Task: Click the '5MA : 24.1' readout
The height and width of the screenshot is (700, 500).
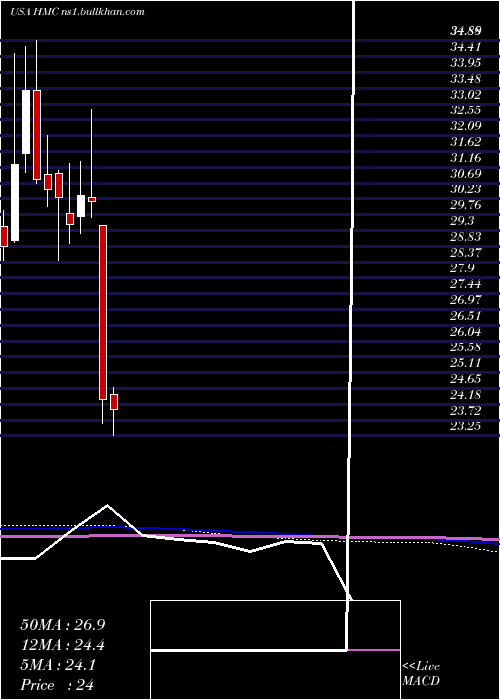Action: pyautogui.click(x=58, y=665)
